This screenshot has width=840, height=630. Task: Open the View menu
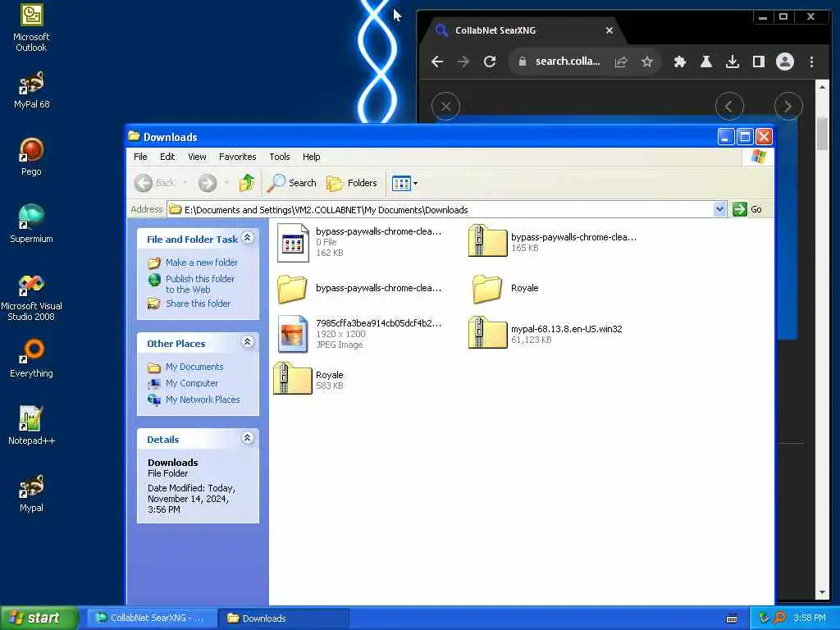coord(197,157)
